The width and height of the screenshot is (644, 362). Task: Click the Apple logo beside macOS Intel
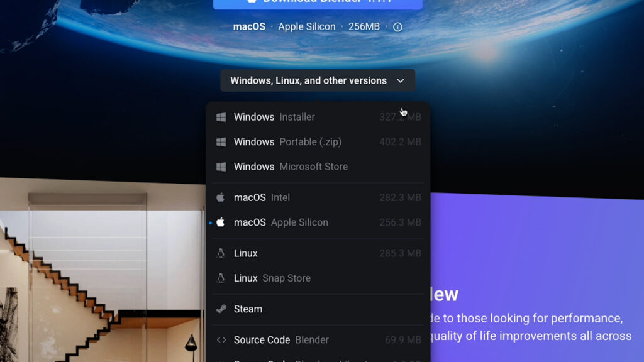(x=221, y=197)
